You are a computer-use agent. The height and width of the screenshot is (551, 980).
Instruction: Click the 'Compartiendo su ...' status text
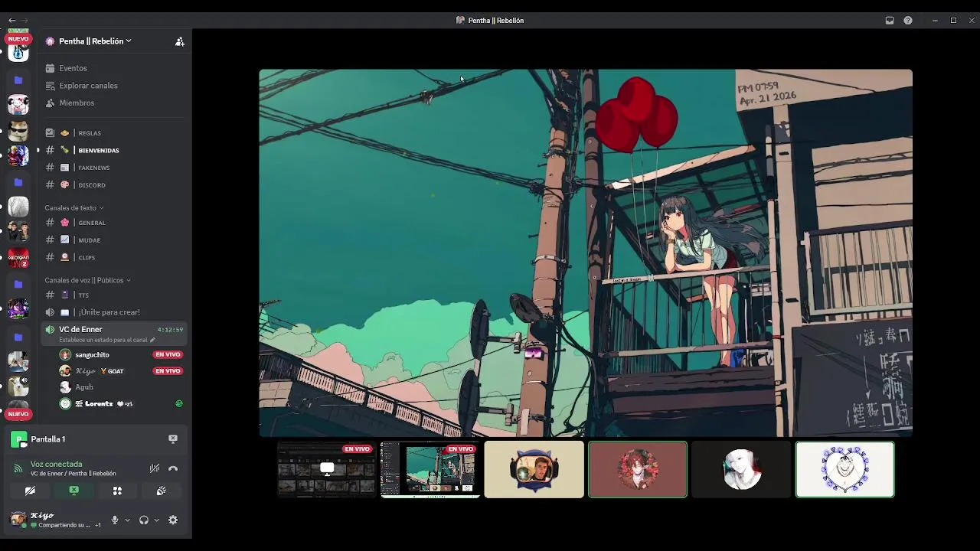coord(64,525)
